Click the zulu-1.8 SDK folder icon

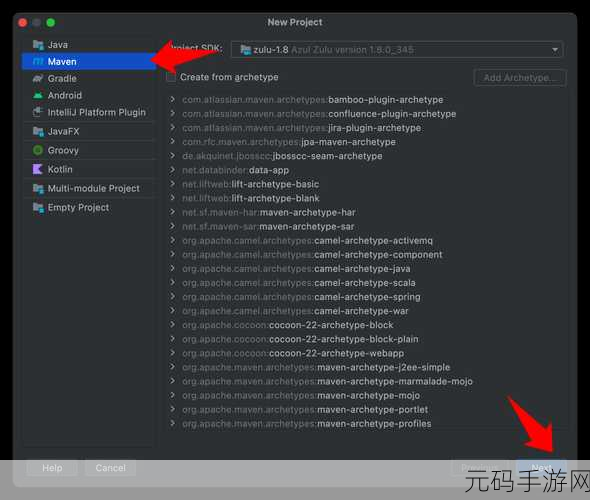(x=246, y=50)
